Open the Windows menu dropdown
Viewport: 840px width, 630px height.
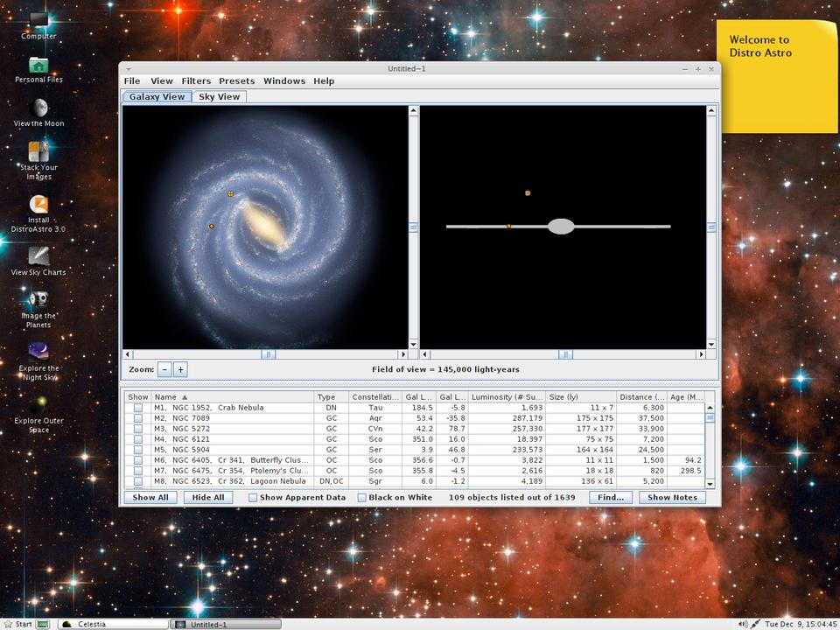(x=284, y=81)
